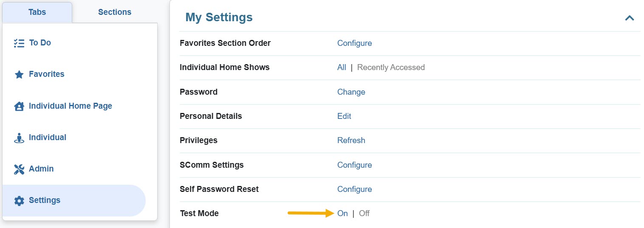Turn Test Mode Off

[364, 214]
